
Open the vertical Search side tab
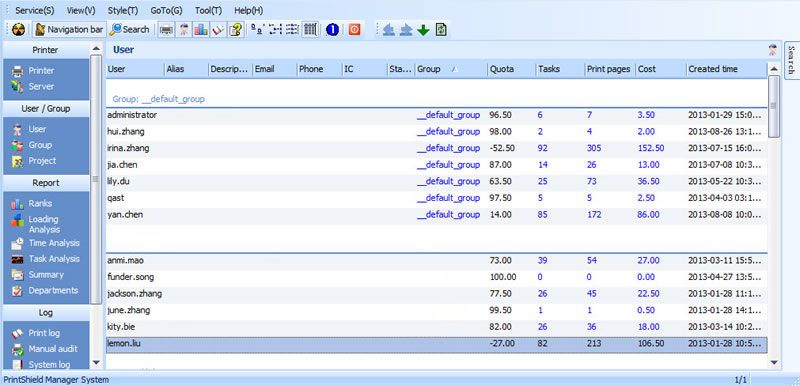pyautogui.click(x=791, y=60)
